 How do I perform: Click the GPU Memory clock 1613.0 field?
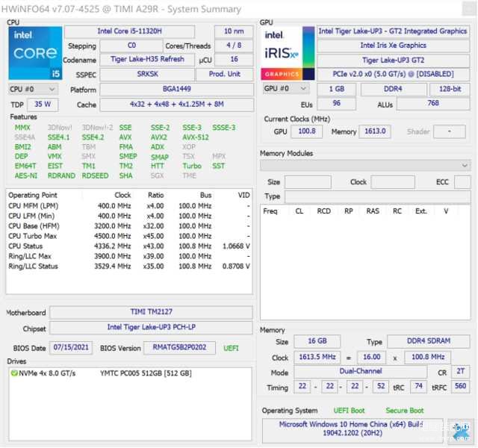point(375,131)
